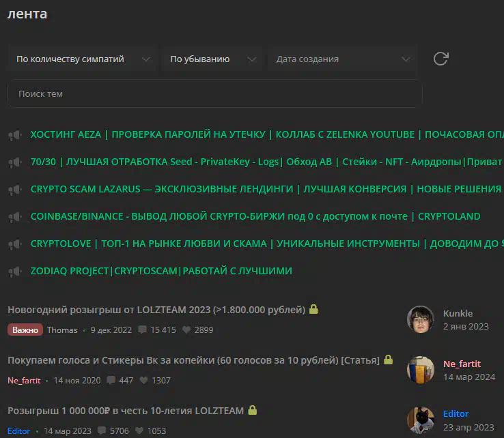The image size is (504, 438).
Task: Click Kunkle's avatar thumbnail
Action: tap(421, 319)
